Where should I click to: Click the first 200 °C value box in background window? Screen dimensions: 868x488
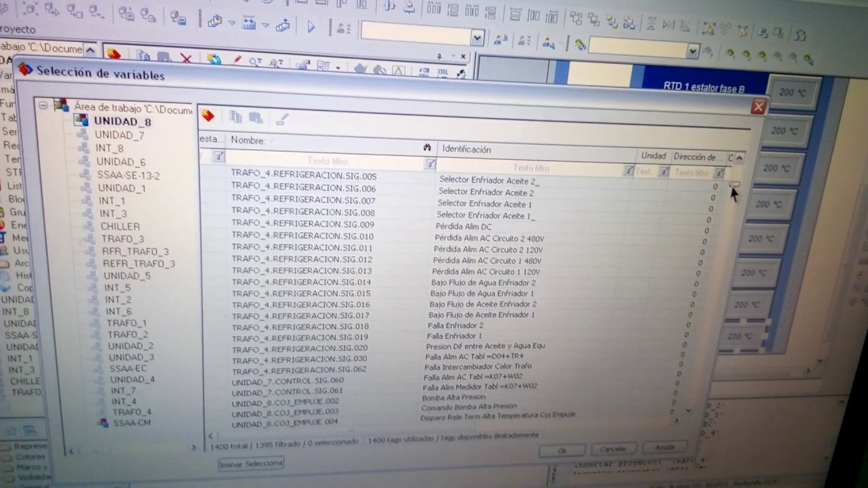click(x=792, y=94)
